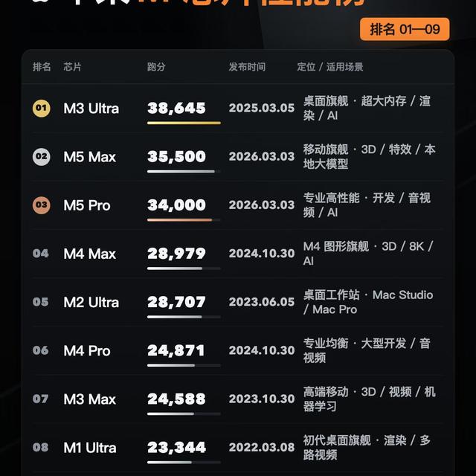Click the bronze 03 rank badge
Viewport: 476px width, 476px height.
coord(42,205)
